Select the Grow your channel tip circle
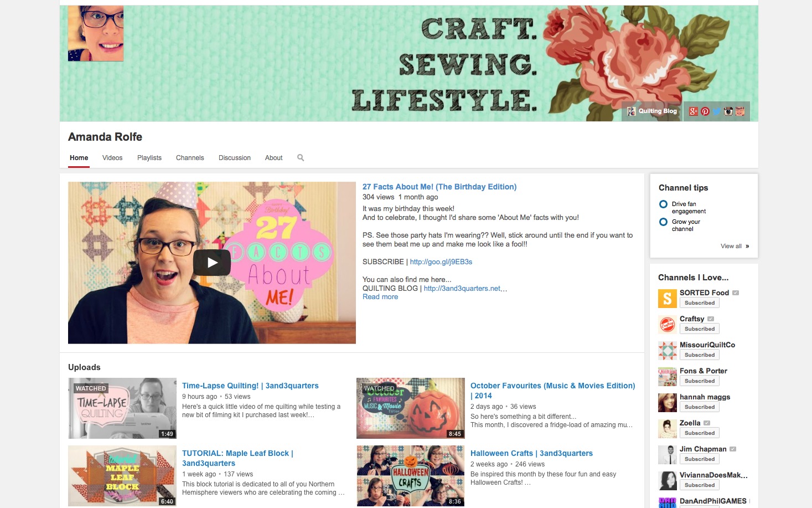812x508 pixels. click(663, 222)
